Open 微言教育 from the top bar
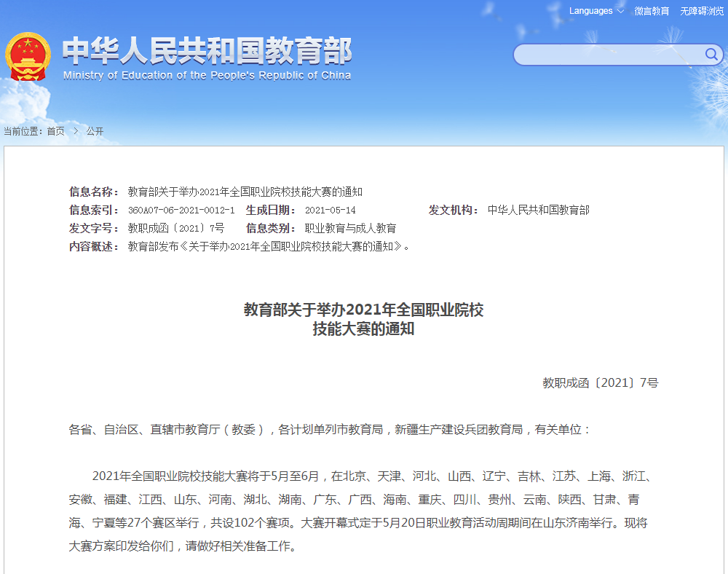Screen dimensions: 728x574 point(652,11)
